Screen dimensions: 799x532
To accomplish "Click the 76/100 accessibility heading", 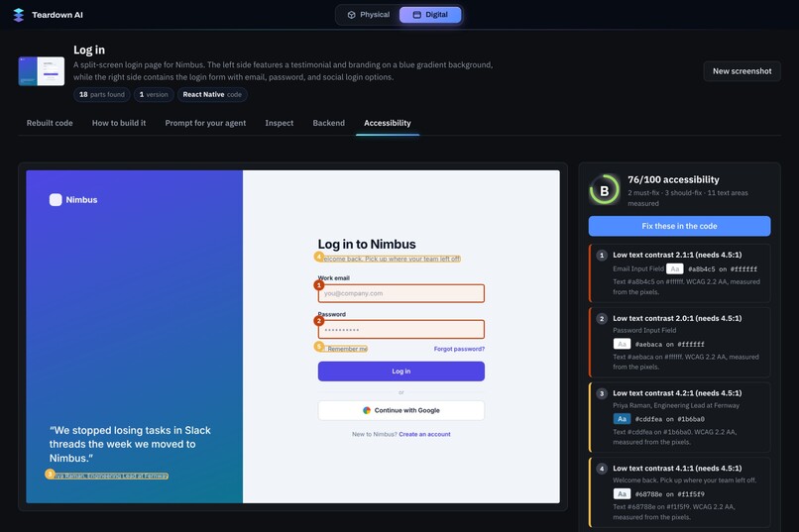I will pos(673,179).
